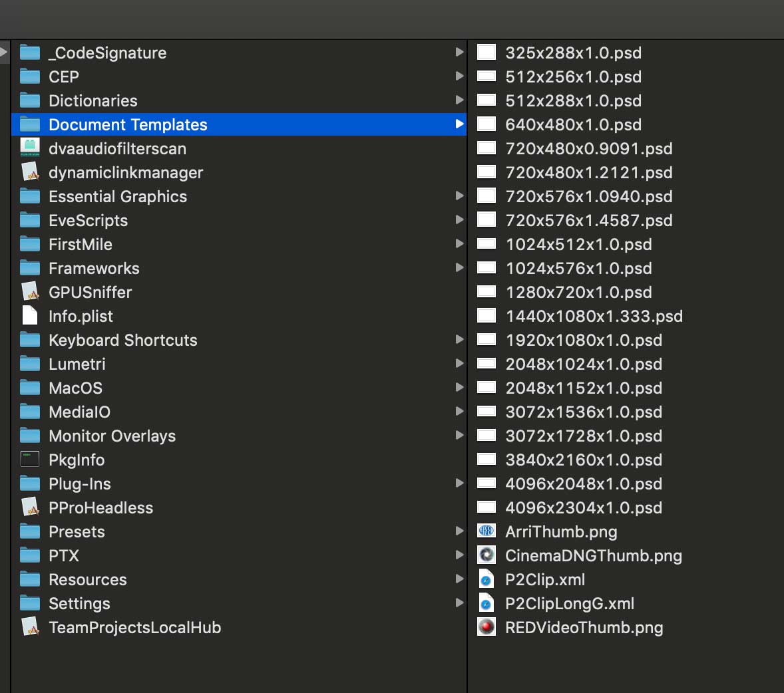Expand the CEP folder arrow
The width and height of the screenshot is (784, 693).
click(x=459, y=76)
